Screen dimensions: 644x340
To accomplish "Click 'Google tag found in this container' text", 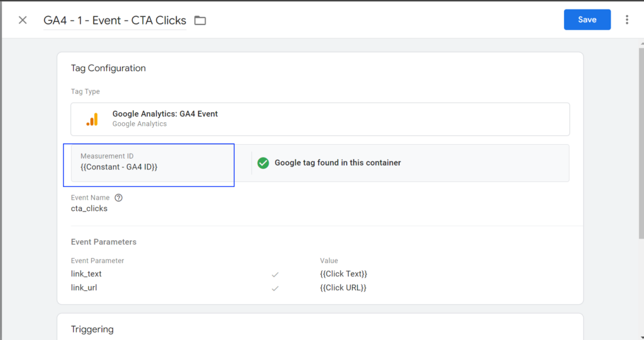I will pos(338,163).
